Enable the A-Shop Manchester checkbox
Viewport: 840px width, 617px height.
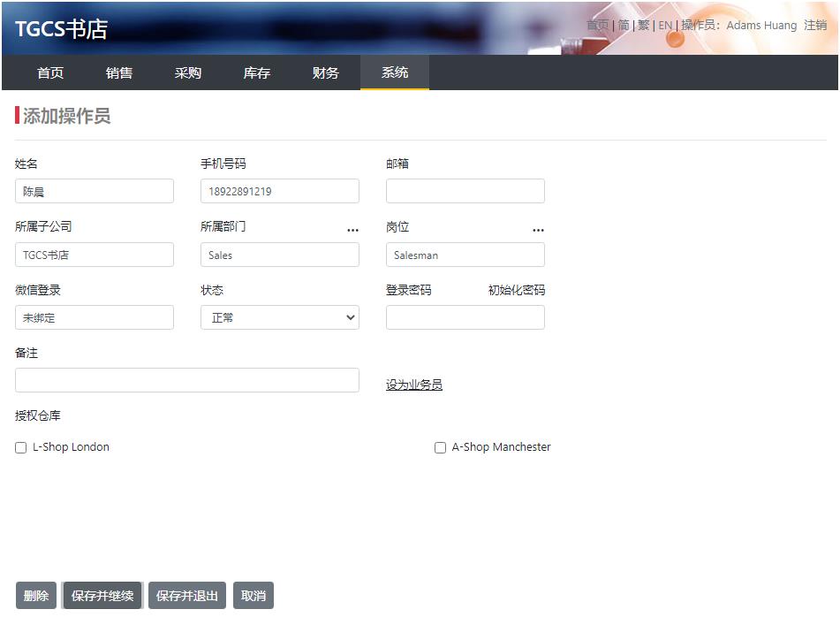pos(440,448)
